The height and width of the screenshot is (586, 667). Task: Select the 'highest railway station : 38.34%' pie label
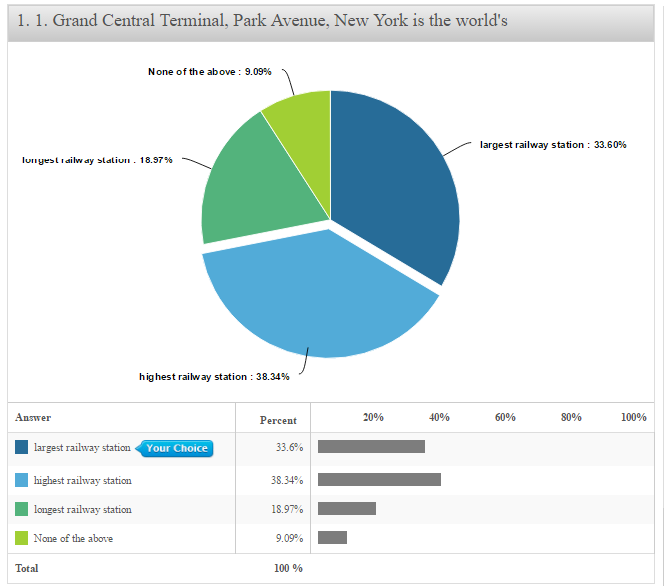pyautogui.click(x=214, y=377)
